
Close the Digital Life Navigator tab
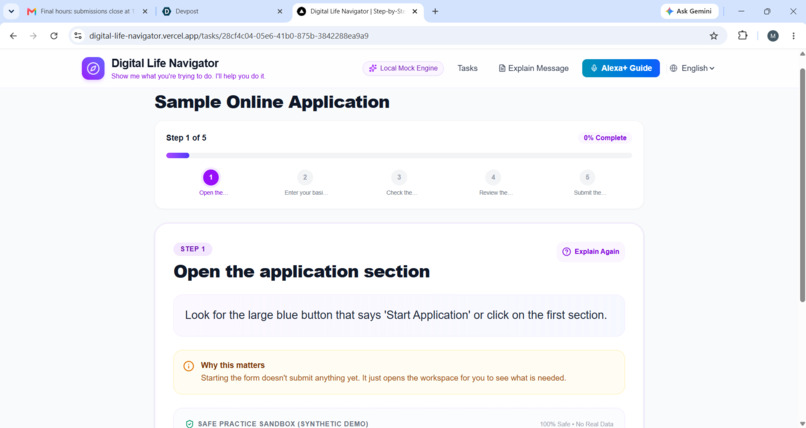click(x=415, y=11)
